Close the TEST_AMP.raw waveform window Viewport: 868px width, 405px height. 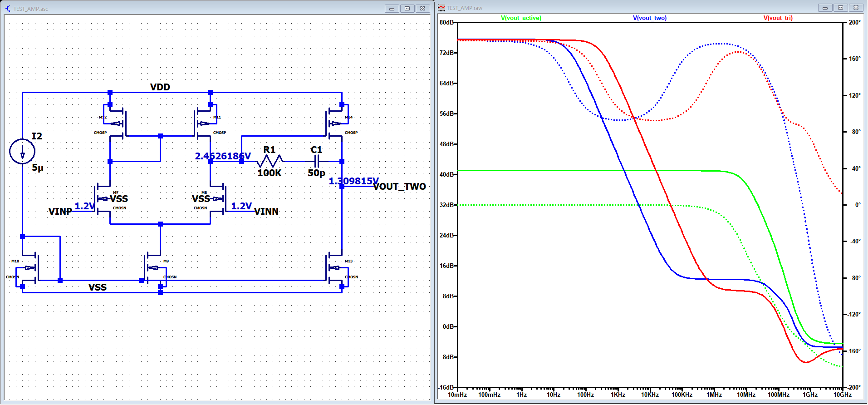pyautogui.click(x=856, y=8)
